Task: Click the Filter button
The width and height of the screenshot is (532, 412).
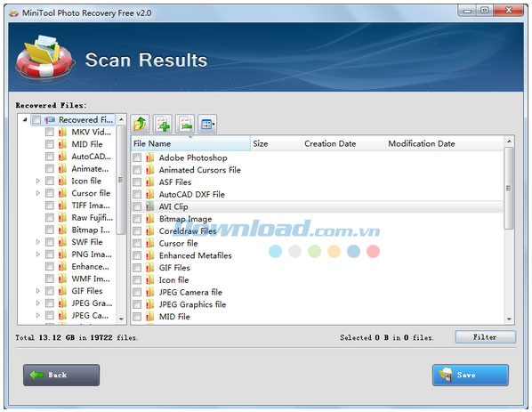Action: point(485,337)
